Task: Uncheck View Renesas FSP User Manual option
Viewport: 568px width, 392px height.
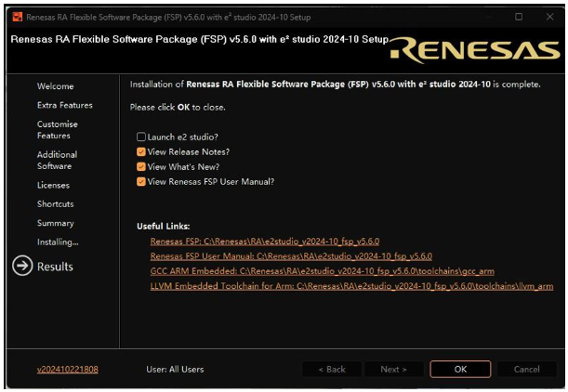Action: (141, 182)
